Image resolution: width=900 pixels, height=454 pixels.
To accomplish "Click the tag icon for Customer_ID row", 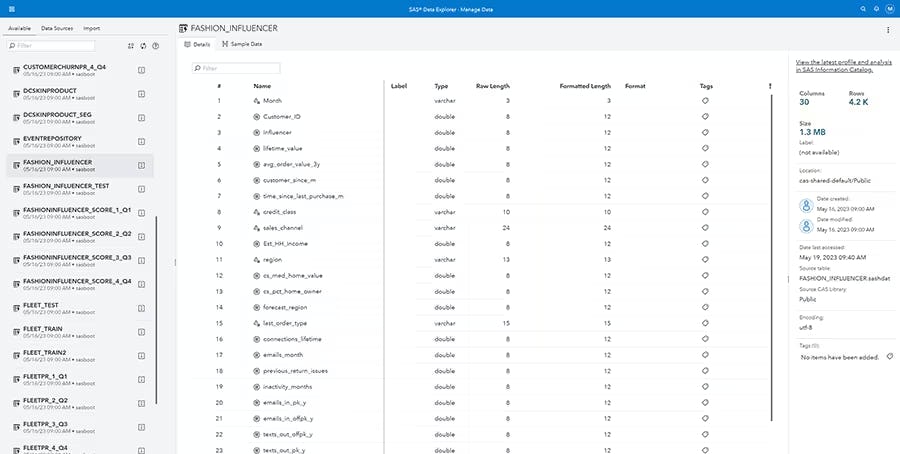I will 705,117.
